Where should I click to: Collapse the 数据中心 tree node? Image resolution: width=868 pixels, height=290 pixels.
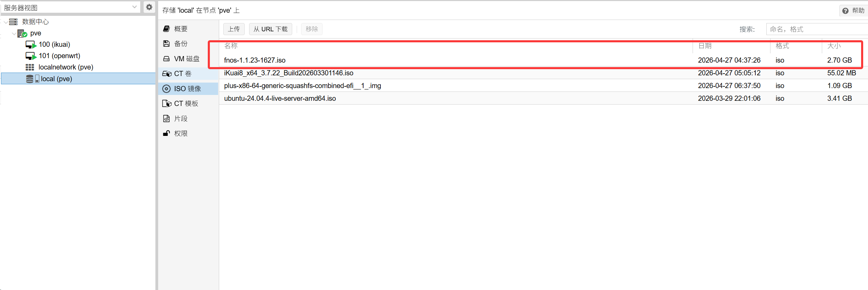coord(6,22)
